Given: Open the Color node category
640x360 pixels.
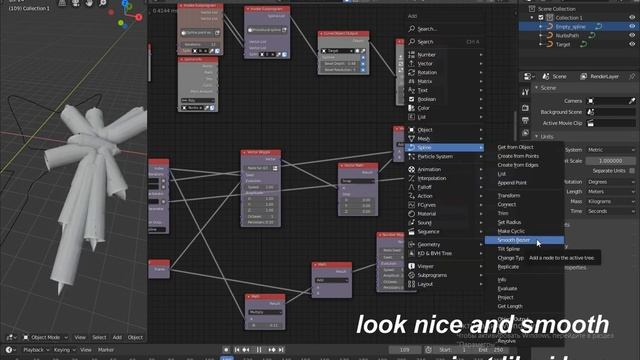Looking at the screenshot, I should point(445,108).
